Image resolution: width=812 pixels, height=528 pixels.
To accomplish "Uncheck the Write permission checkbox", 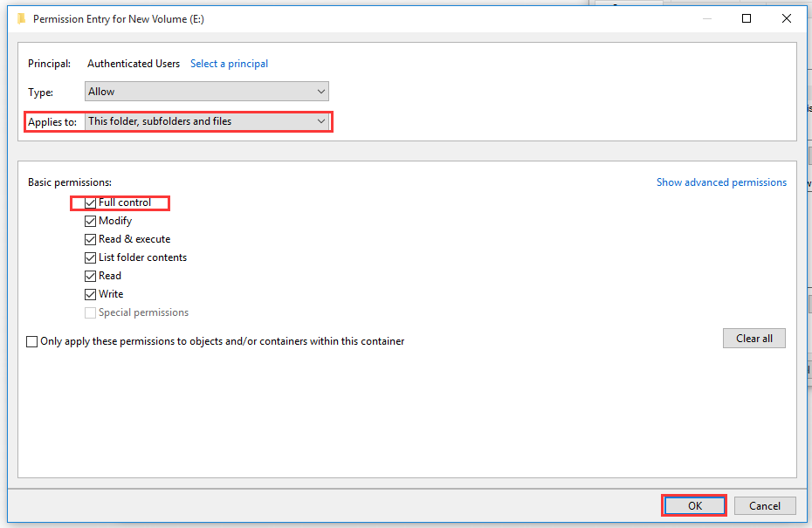I will 90,294.
